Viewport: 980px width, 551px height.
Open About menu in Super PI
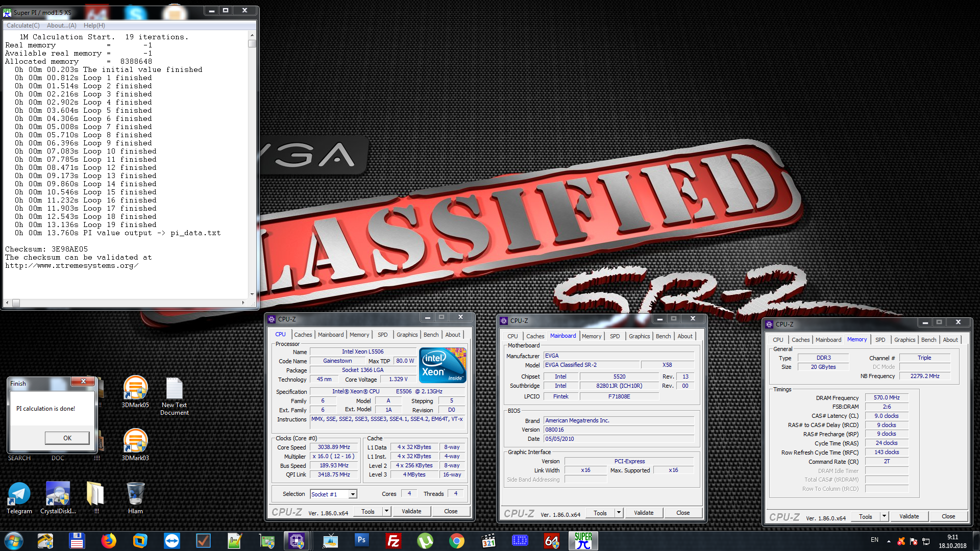62,26
